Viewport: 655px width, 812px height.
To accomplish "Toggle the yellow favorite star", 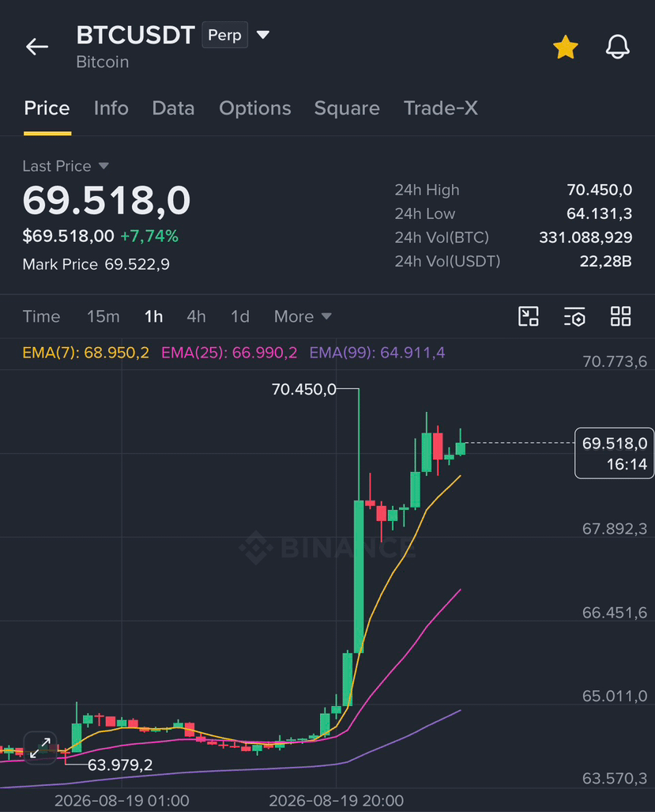I will 566,47.
